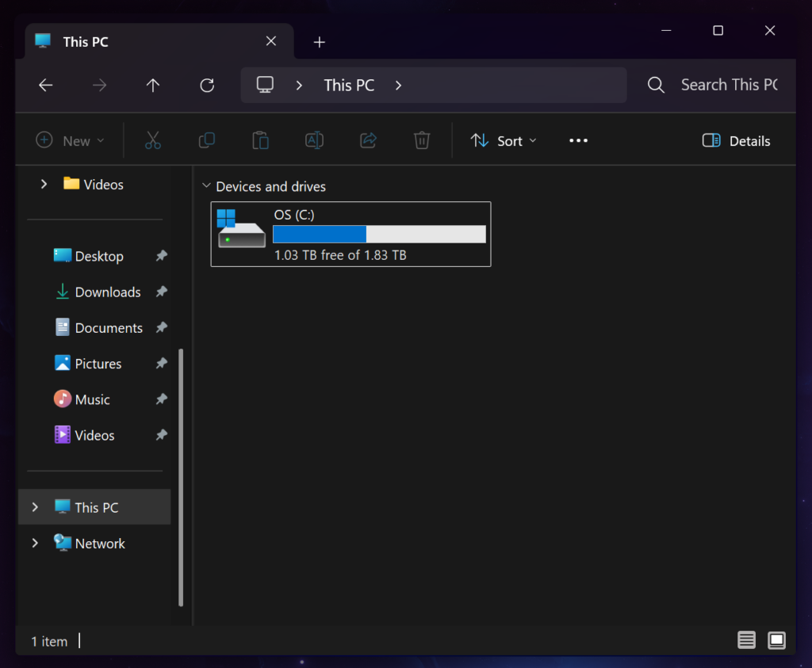Select the OS (C:) drive icon
This screenshot has height=668, width=812.
click(241, 228)
